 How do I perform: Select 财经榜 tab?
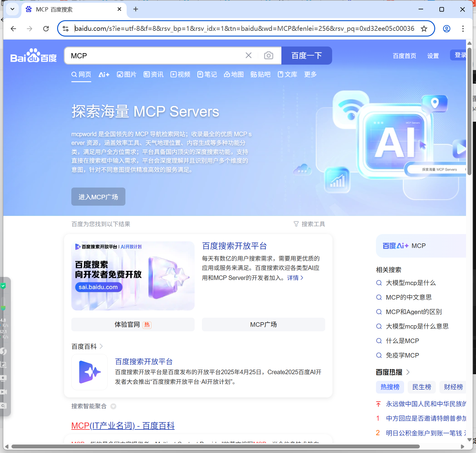coord(453,387)
